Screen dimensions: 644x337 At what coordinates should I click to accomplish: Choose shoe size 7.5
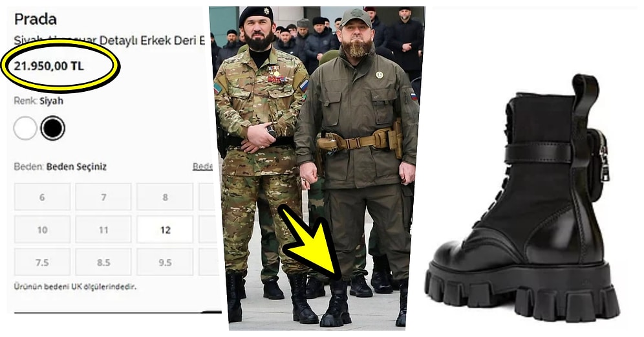pyautogui.click(x=42, y=262)
